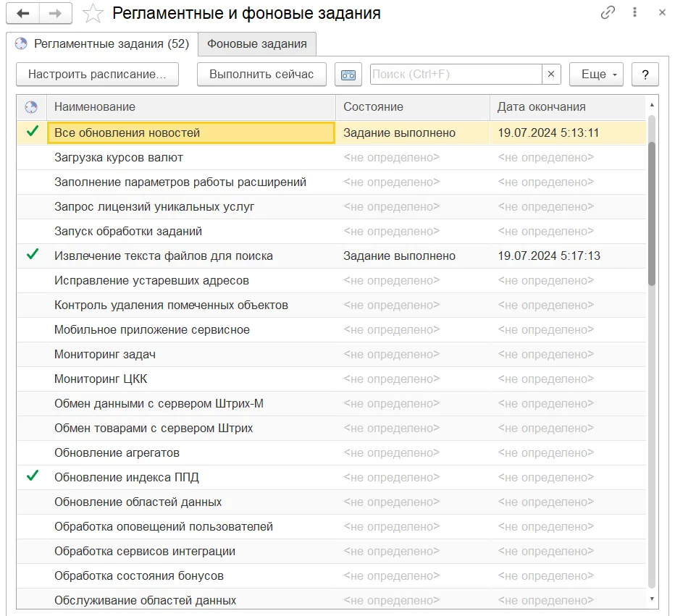Clear the search field with X

click(x=551, y=74)
